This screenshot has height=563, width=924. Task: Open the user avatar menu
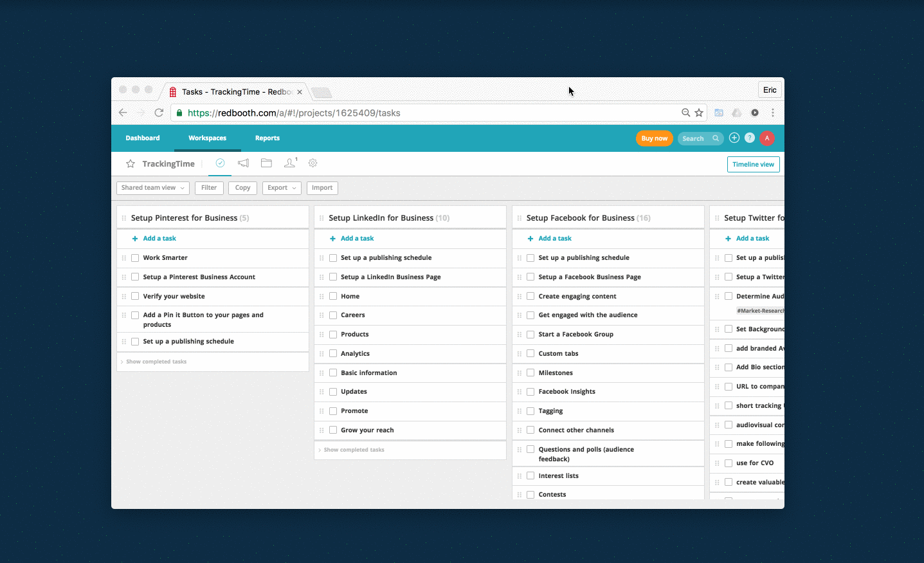point(767,138)
